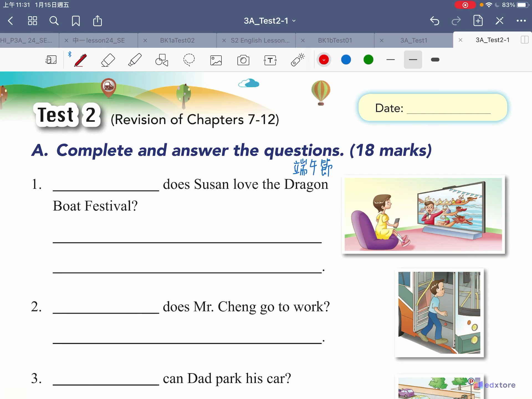Open the thumbnail grid view
The image size is (532, 399).
32,21
